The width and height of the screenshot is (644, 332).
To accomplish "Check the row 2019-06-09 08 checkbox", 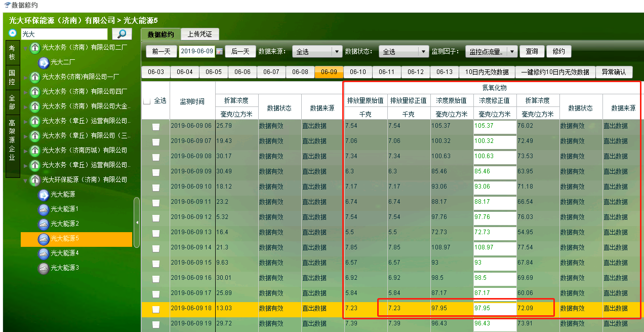I will tap(156, 157).
